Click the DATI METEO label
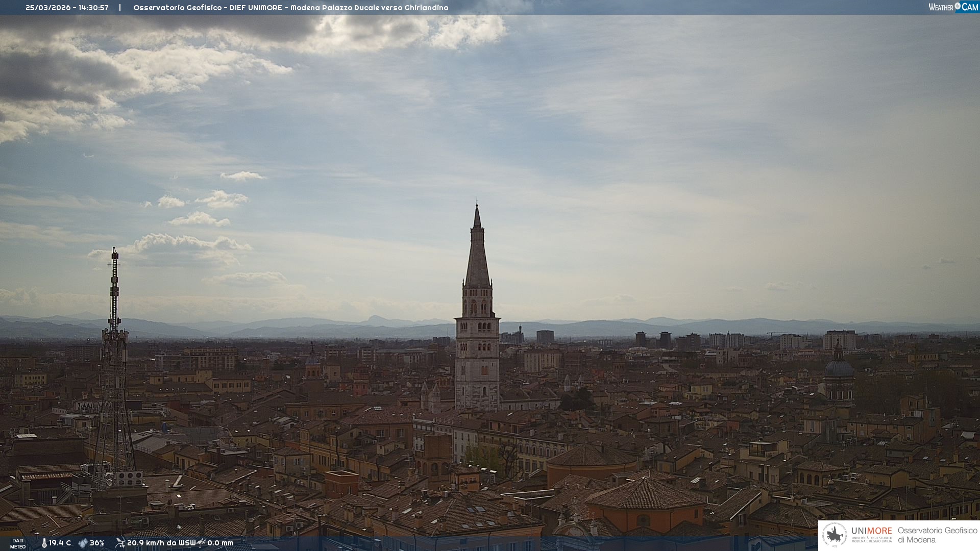This screenshot has height=551, width=980. click(18, 543)
